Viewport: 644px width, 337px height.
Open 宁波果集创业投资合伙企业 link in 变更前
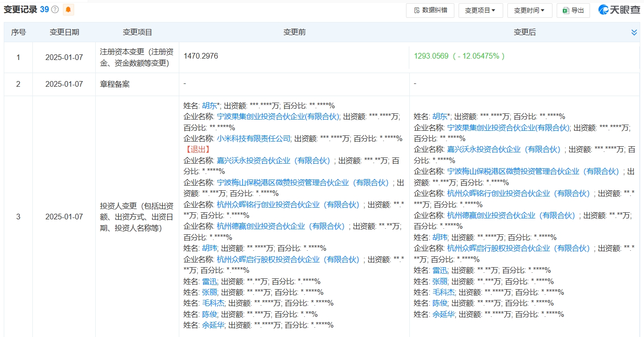(278, 116)
